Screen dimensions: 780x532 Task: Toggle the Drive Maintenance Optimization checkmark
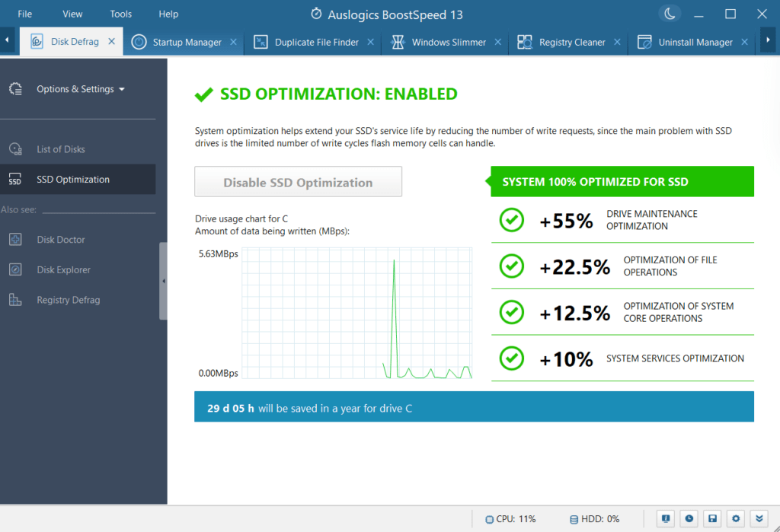[511, 220]
